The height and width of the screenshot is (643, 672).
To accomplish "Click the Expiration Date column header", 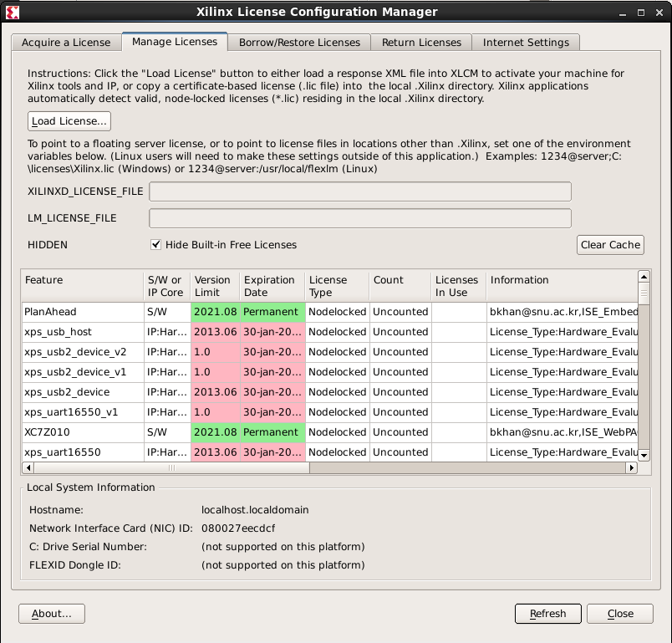I will pyautogui.click(x=267, y=287).
